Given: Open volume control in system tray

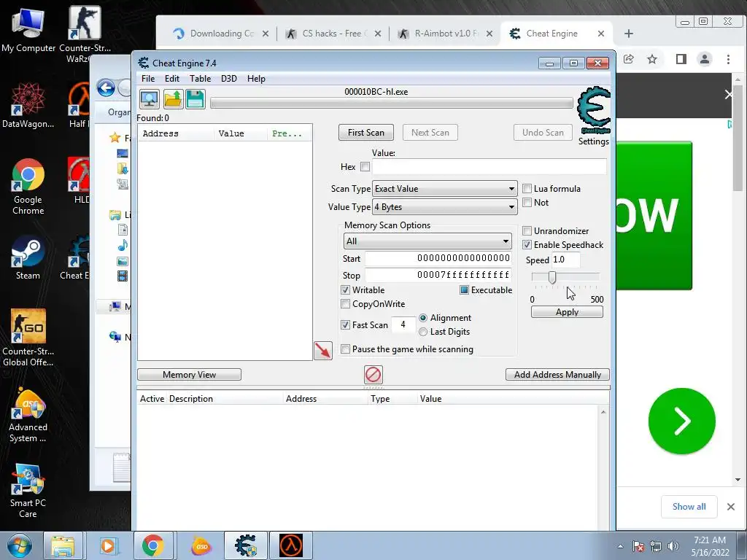Looking at the screenshot, I should tap(673, 546).
